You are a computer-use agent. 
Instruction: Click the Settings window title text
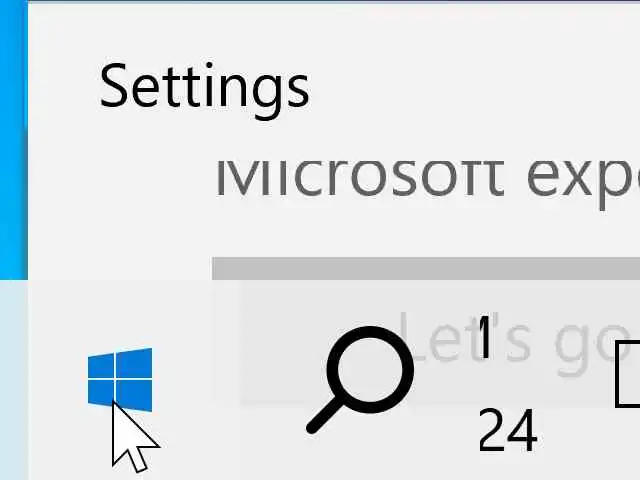[204, 90]
